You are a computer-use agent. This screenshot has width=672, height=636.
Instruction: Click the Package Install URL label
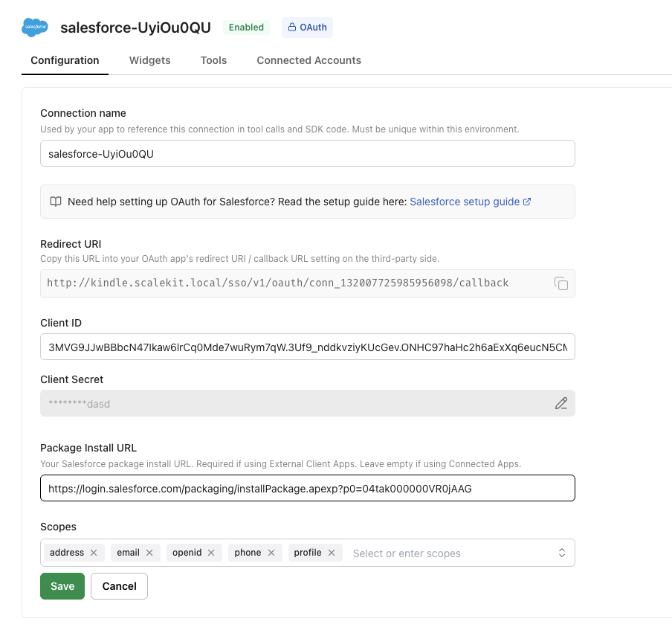click(x=88, y=448)
